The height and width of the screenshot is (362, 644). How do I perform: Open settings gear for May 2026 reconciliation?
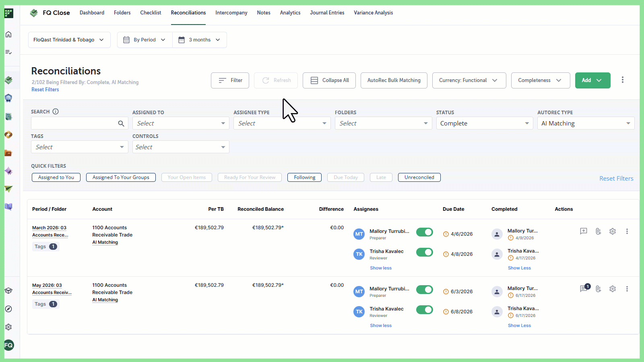click(x=613, y=289)
